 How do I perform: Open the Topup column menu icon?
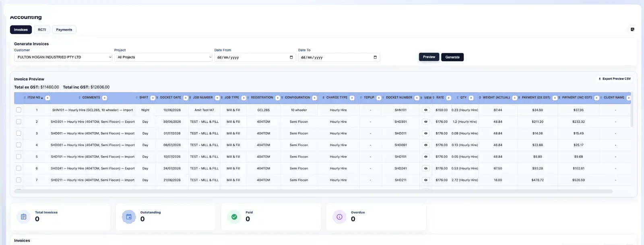point(379,98)
